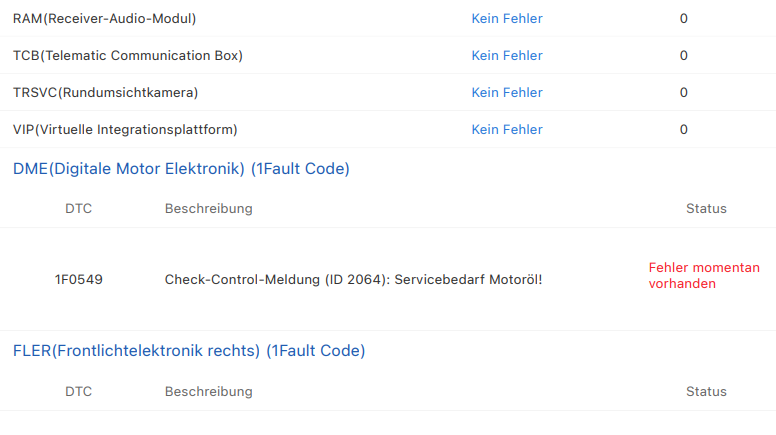
Task: Expand the DME(Digitale Motor Elektronik) section heading
Action: tap(181, 169)
